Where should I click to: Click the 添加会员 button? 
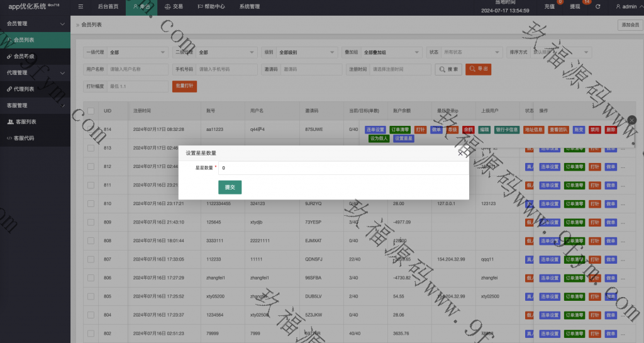coord(630,25)
